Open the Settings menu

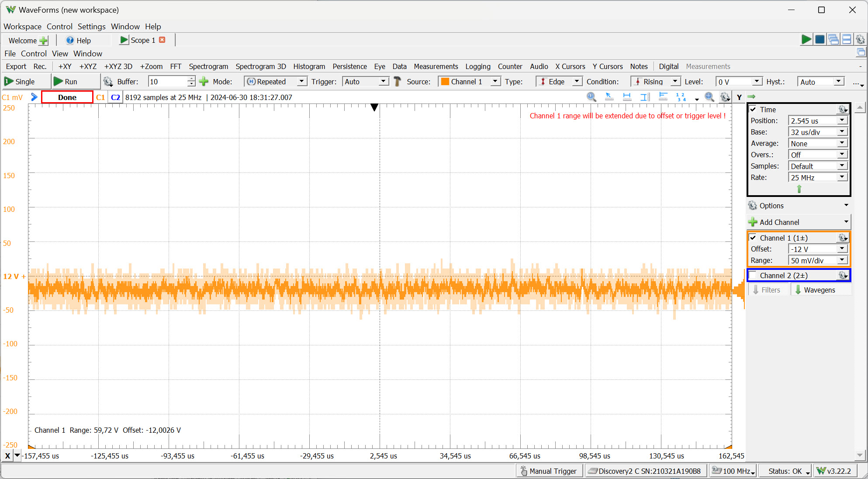[x=91, y=27]
